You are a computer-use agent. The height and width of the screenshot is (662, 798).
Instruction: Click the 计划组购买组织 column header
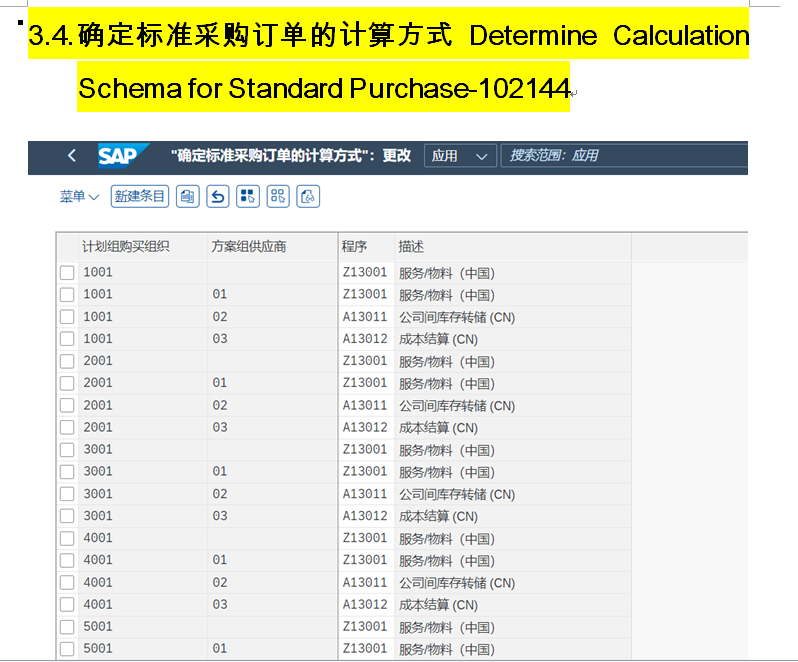[x=126, y=247]
